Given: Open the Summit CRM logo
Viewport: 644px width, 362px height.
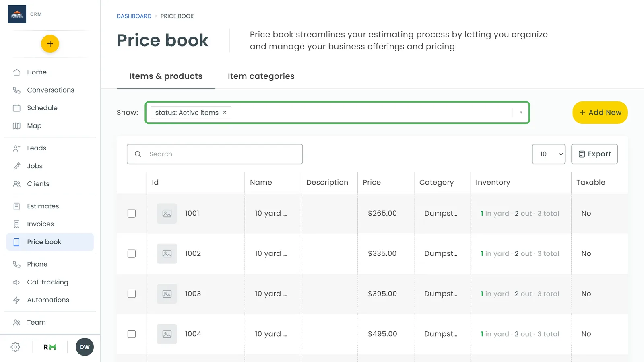Looking at the screenshot, I should (x=17, y=14).
